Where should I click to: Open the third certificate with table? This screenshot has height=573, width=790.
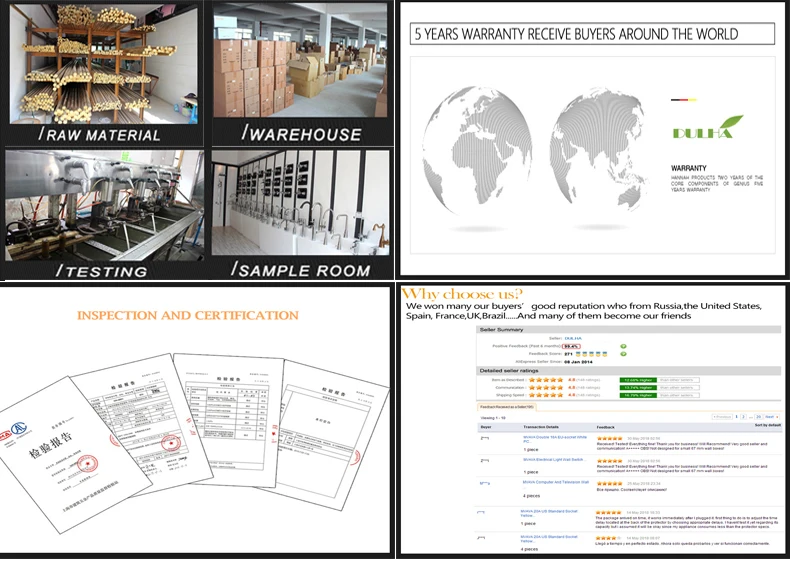(x=231, y=419)
